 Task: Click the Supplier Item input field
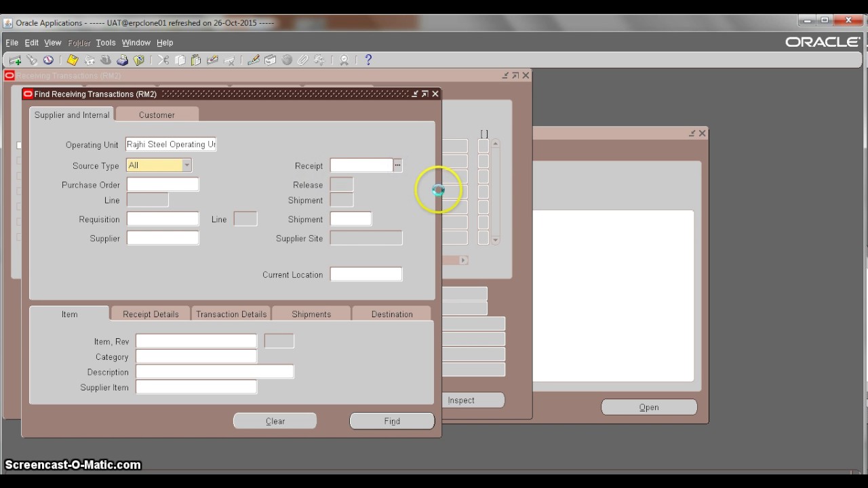pyautogui.click(x=197, y=387)
